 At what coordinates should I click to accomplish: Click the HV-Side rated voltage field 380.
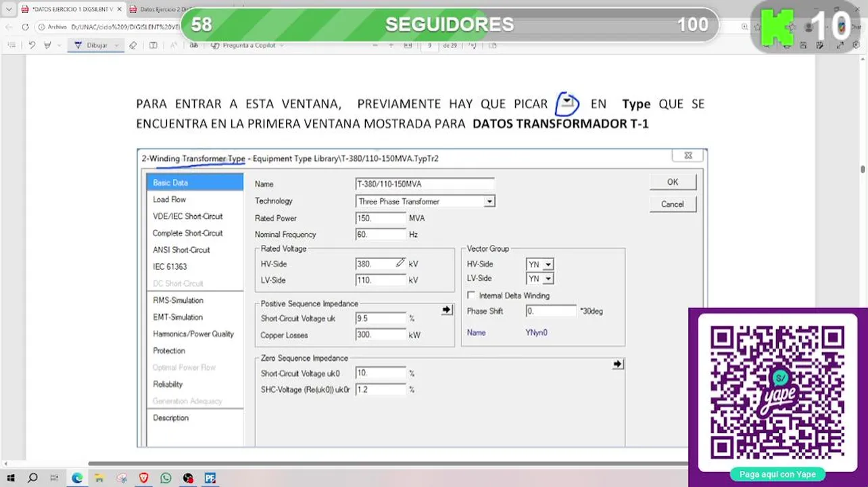click(381, 264)
